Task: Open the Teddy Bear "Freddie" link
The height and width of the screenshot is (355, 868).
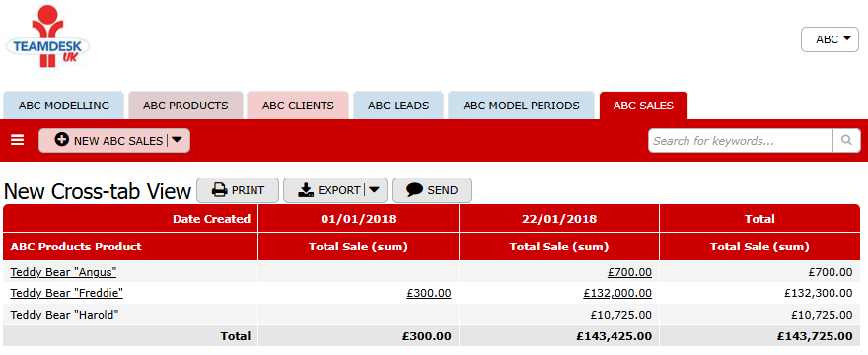Action: click(66, 293)
